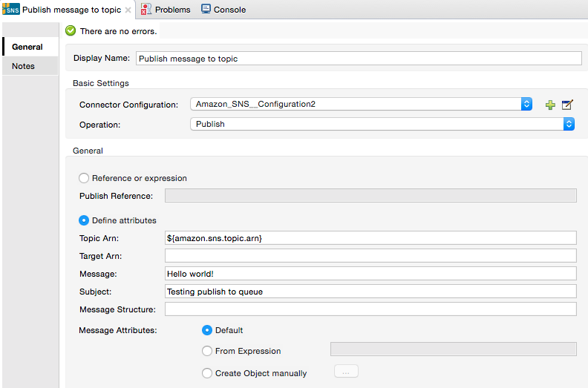Select the Define attributes radio button
This screenshot has width=588, height=388.
[x=84, y=220]
